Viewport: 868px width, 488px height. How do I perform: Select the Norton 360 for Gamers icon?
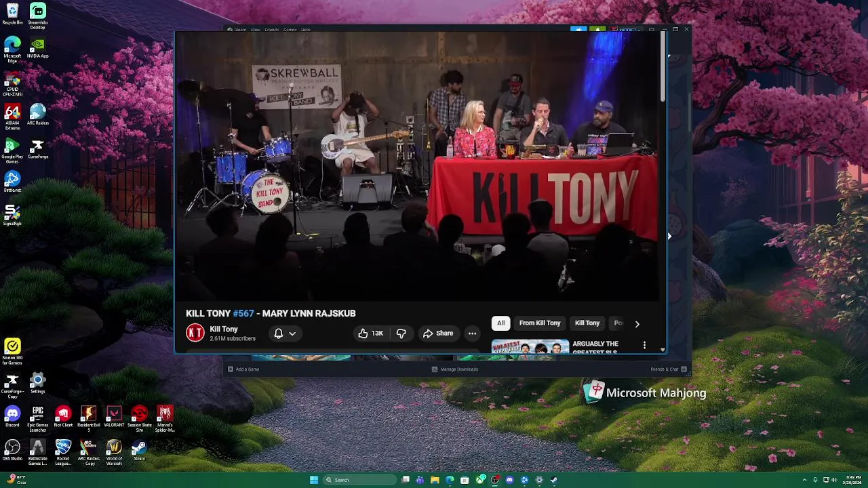click(12, 352)
